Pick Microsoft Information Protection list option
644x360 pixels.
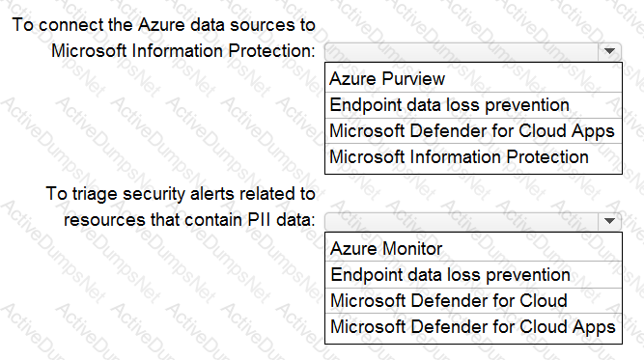tap(473, 157)
